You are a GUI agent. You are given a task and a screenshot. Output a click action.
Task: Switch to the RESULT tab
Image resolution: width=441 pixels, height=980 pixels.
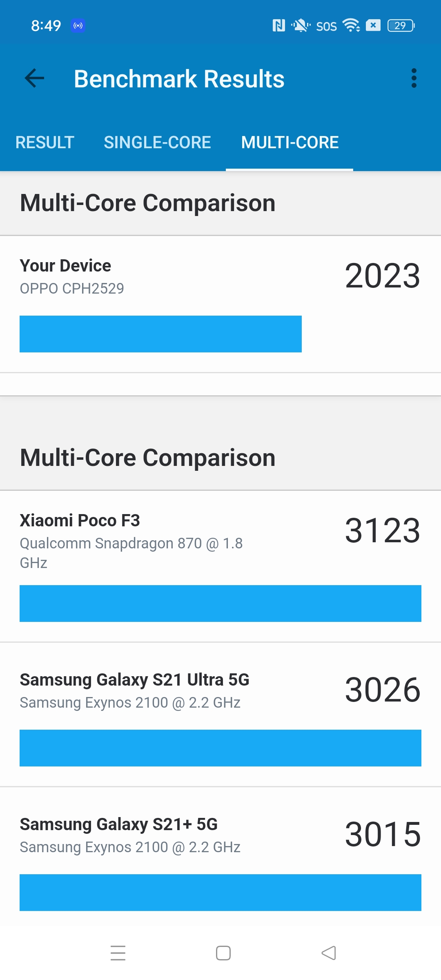45,143
